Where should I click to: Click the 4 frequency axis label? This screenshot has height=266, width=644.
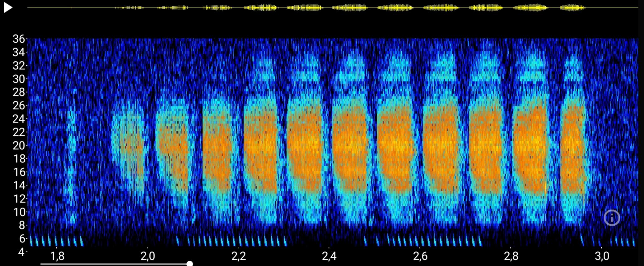point(21,252)
